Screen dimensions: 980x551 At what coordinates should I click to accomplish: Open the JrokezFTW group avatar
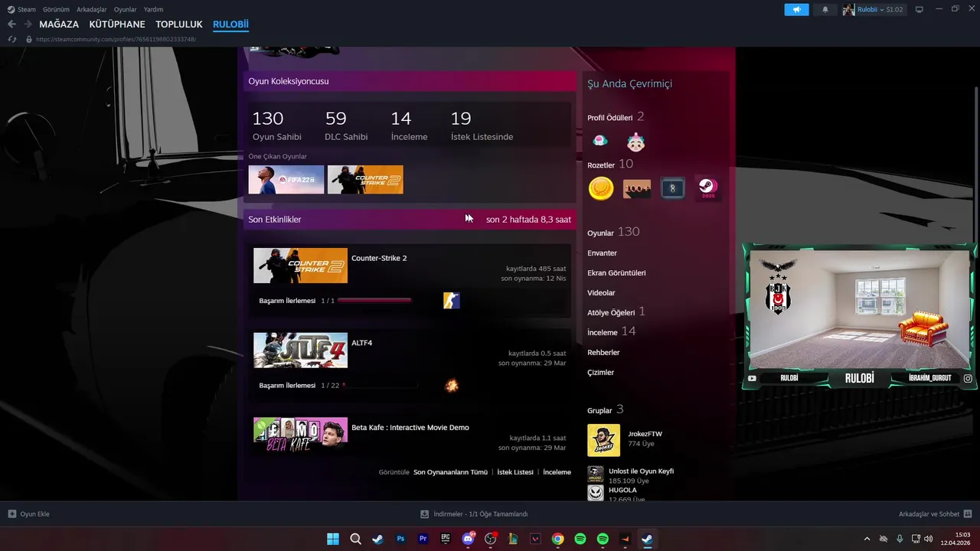[x=603, y=440]
